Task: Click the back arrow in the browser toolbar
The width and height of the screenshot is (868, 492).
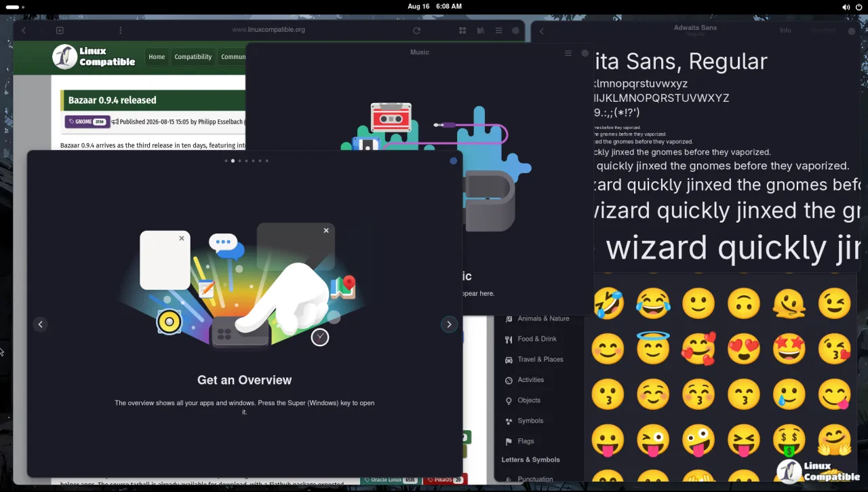Action: point(24,31)
